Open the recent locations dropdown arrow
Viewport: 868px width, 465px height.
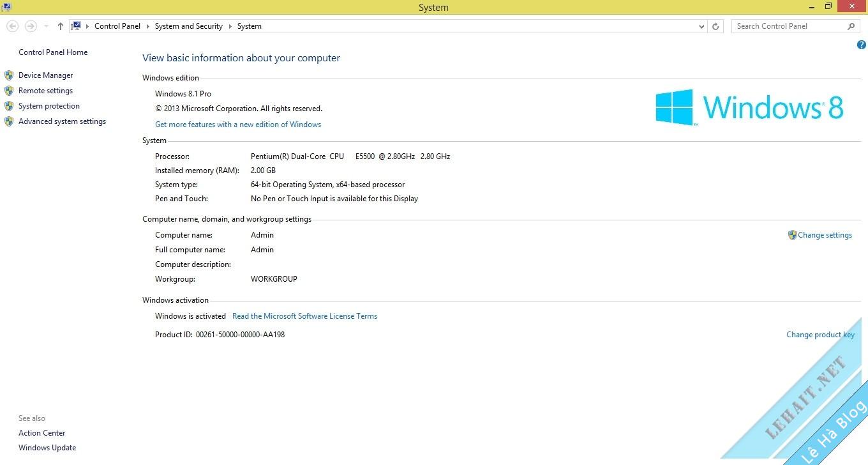click(x=46, y=27)
